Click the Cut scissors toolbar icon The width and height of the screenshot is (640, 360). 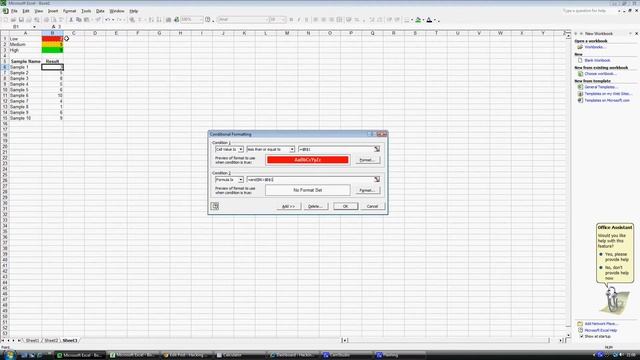point(71,20)
